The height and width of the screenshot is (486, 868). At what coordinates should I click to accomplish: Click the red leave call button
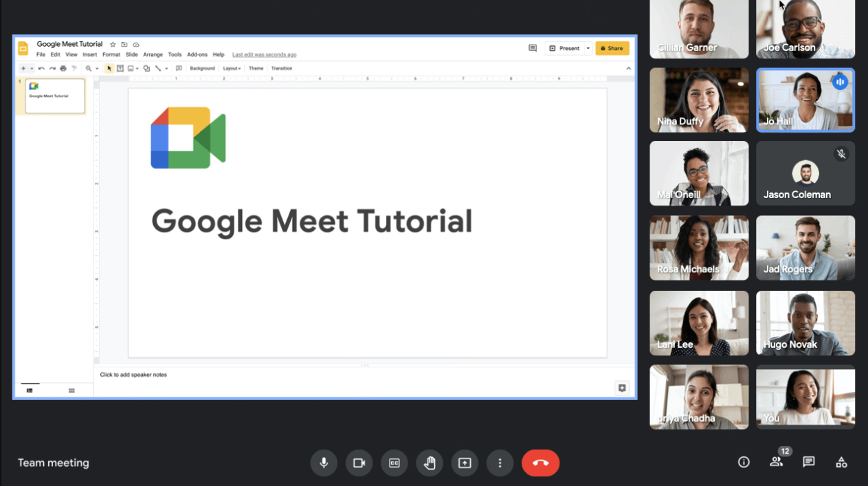[540, 463]
